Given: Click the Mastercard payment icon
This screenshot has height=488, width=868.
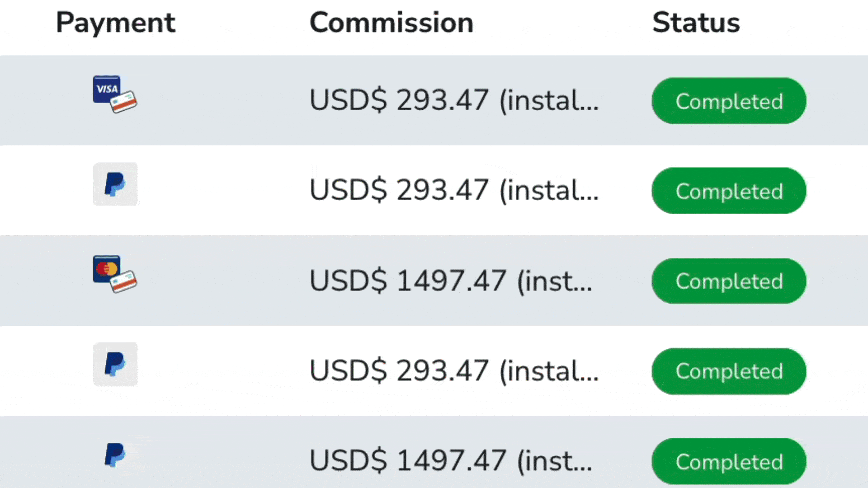Looking at the screenshot, I should pos(115,274).
